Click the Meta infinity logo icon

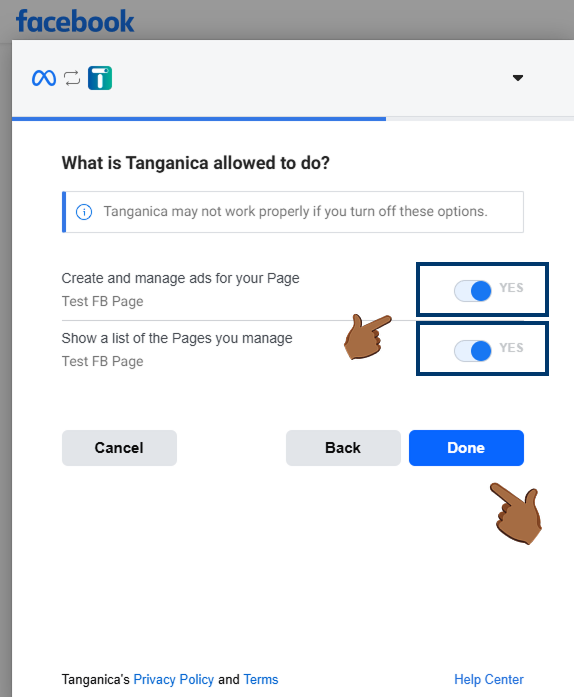44,78
